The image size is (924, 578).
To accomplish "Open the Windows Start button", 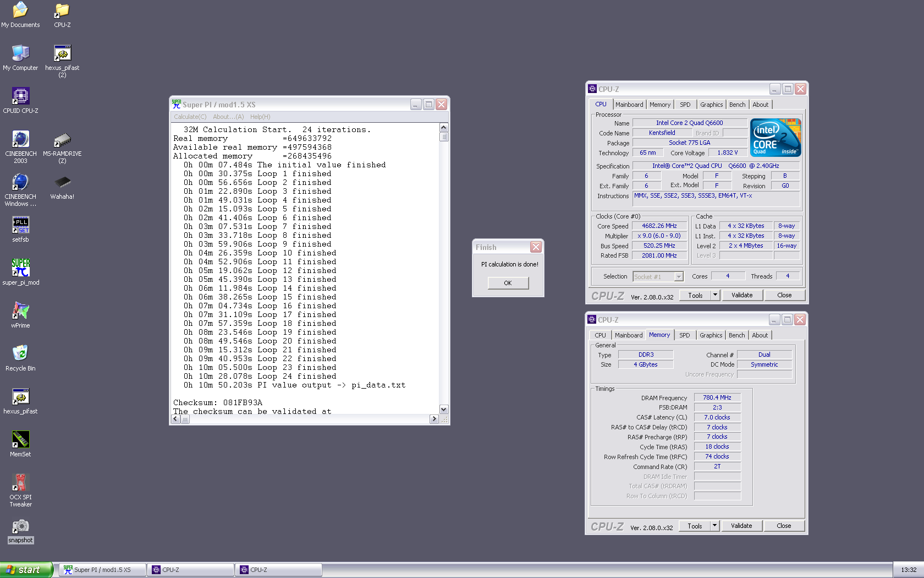I will [26, 570].
